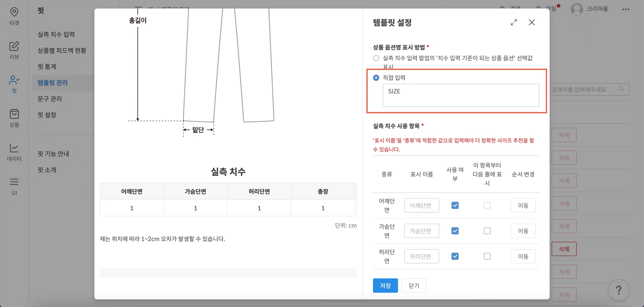The width and height of the screenshot is (644, 307).
Task: Click the help question mark button
Action: pos(618,290)
